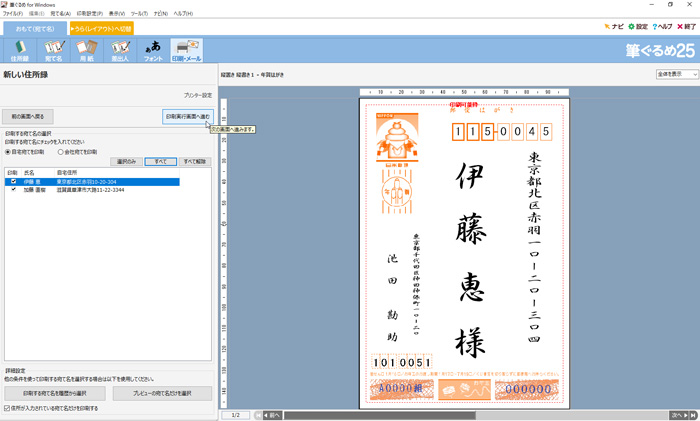Click 前の画面へ戻る back button
Viewport: 700px width, 421px height.
click(27, 117)
